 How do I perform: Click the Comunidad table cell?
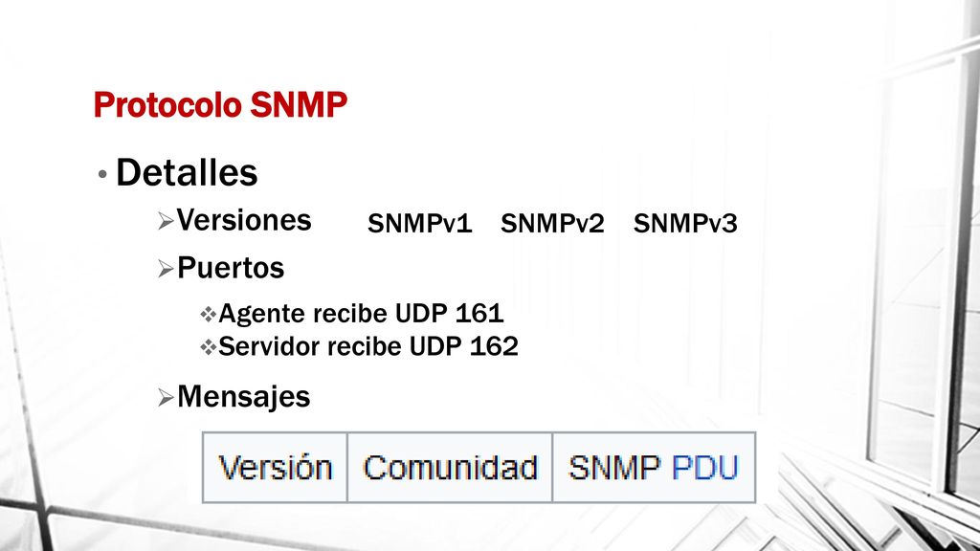(x=450, y=467)
